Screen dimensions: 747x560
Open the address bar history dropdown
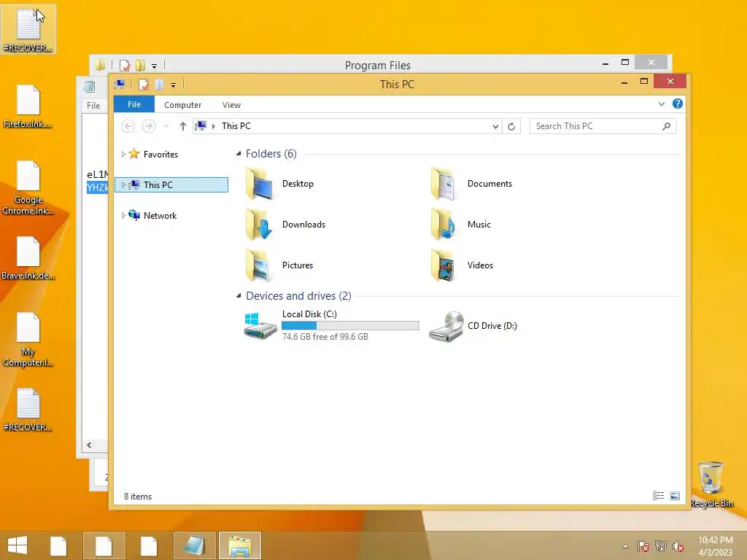495,126
